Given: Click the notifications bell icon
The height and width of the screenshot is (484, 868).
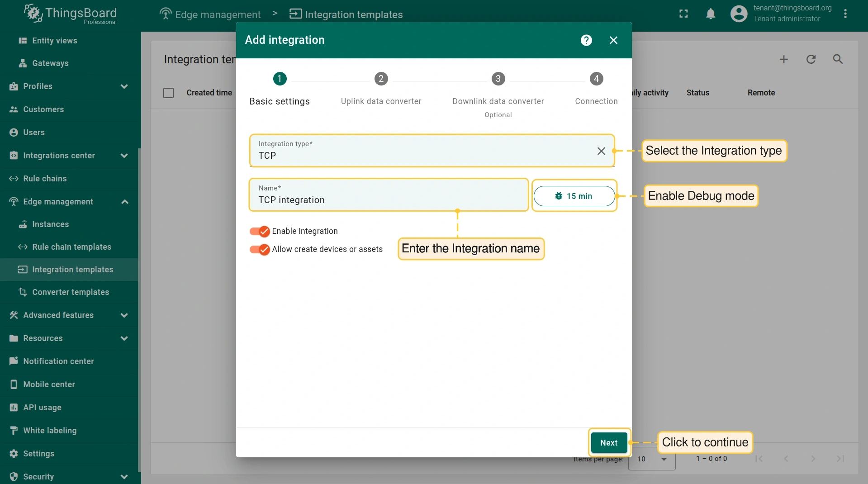Looking at the screenshot, I should 711,14.
